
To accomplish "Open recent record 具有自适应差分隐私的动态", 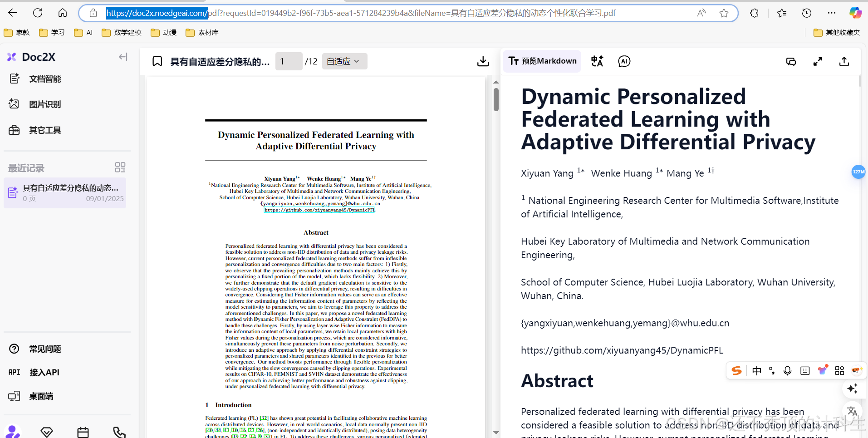I will tap(65, 193).
